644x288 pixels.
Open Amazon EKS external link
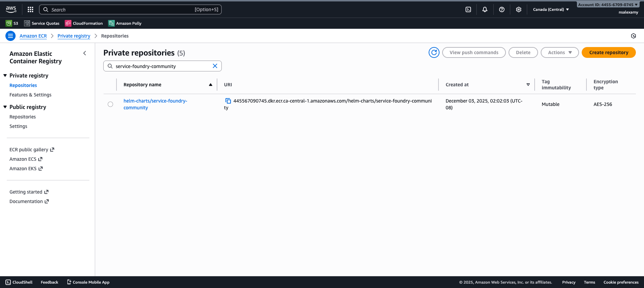(x=26, y=169)
